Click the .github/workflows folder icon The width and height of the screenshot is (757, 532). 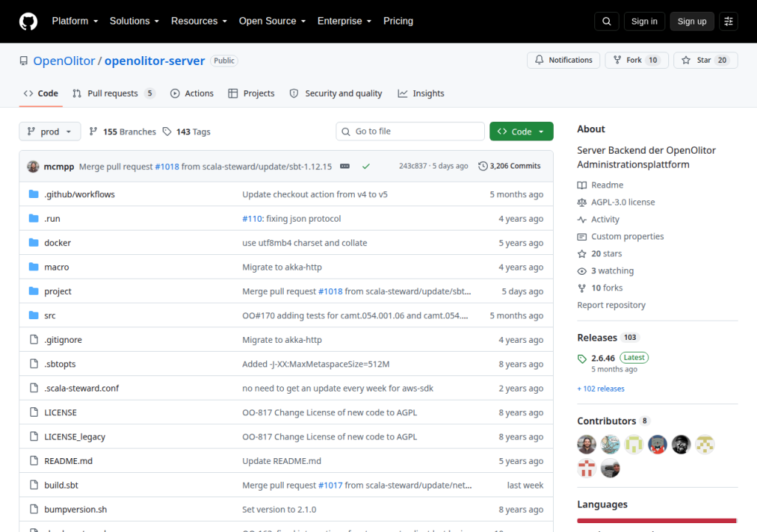click(x=34, y=194)
